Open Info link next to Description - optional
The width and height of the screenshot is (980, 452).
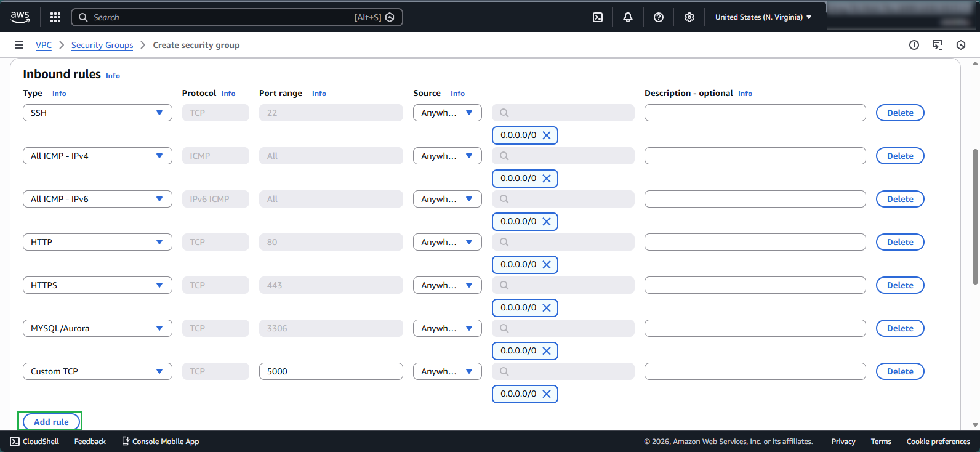pyautogui.click(x=745, y=94)
